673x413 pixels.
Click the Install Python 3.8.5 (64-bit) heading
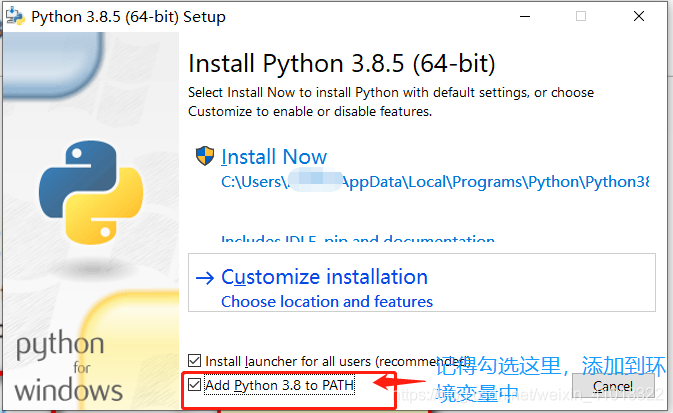[x=342, y=64]
